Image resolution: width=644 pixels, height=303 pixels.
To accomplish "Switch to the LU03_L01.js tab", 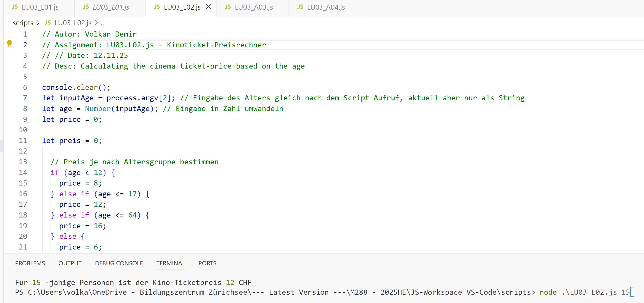I will tap(40, 7).
